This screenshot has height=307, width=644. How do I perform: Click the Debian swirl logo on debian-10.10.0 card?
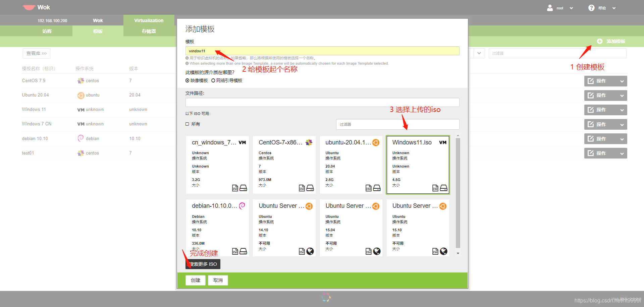point(242,206)
